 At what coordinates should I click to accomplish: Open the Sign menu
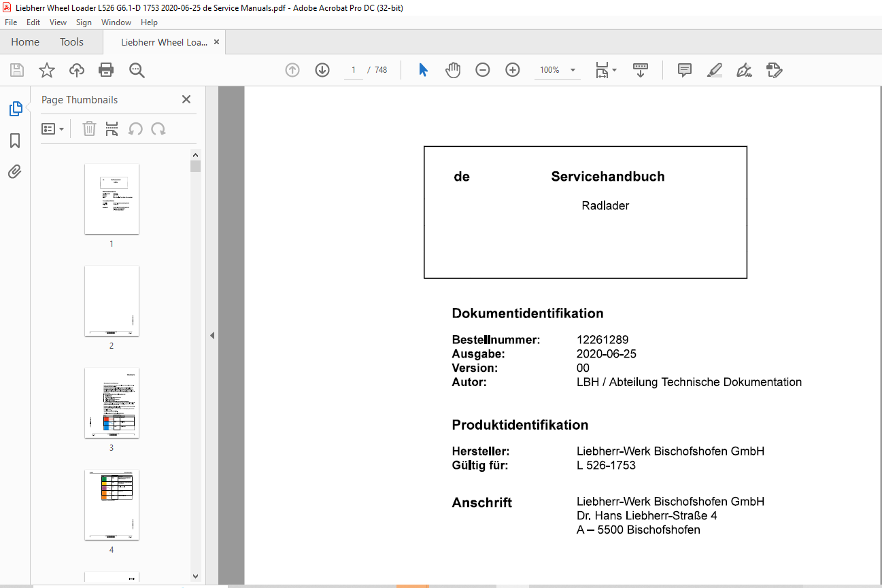[84, 22]
